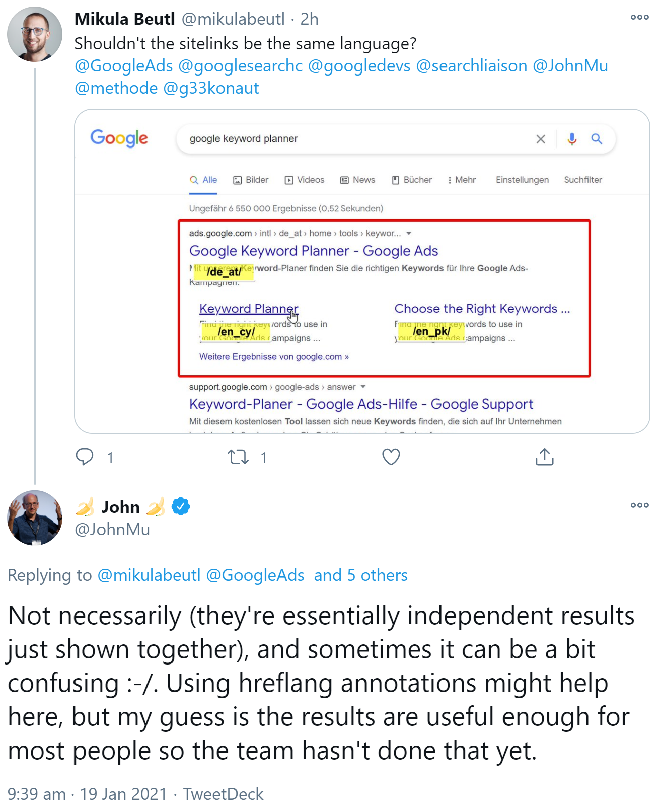
Task: Open the more options menu on Mikula's tweet
Action: (x=639, y=17)
